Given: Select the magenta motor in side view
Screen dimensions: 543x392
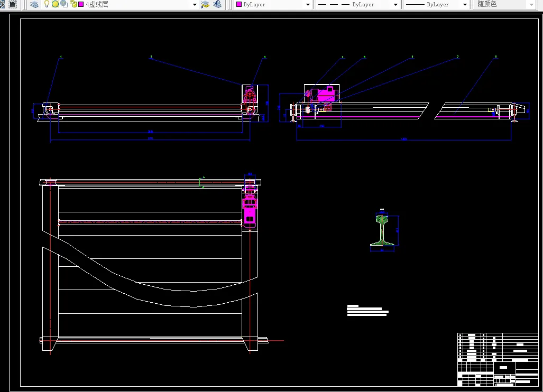Looking at the screenshot, I should click(x=324, y=94).
